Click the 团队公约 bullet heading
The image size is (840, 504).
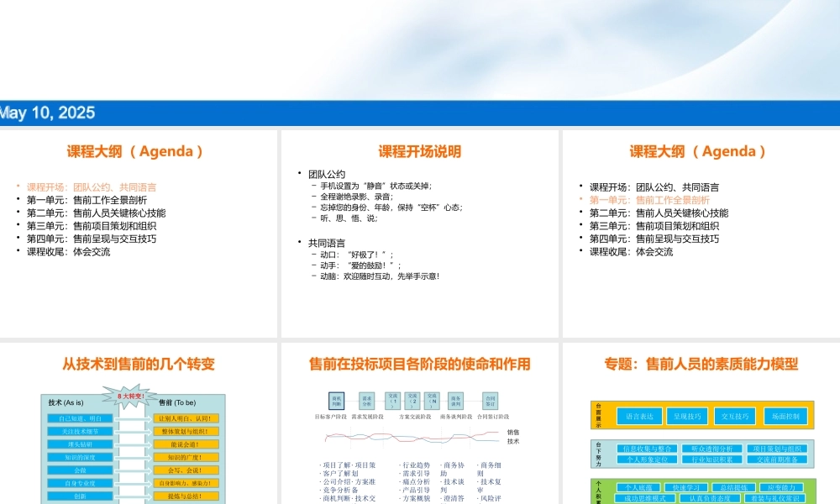click(327, 174)
